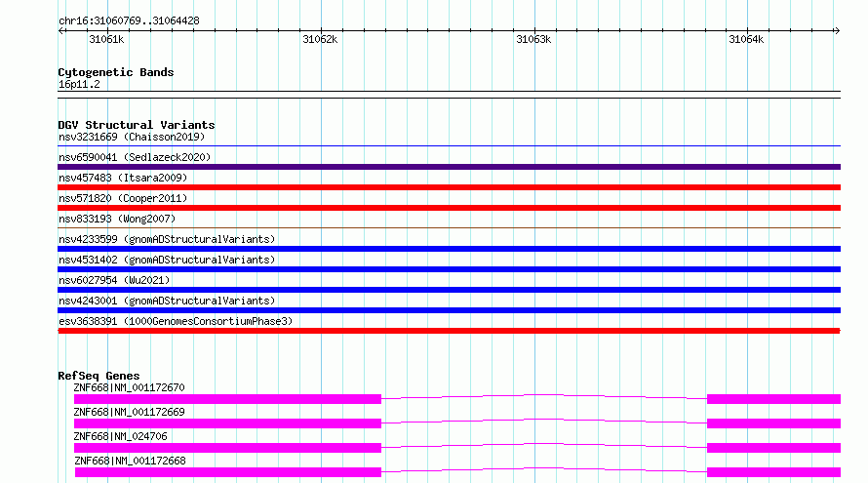Click the right arrow of the ruler
The image size is (868, 483).
coord(837,30)
